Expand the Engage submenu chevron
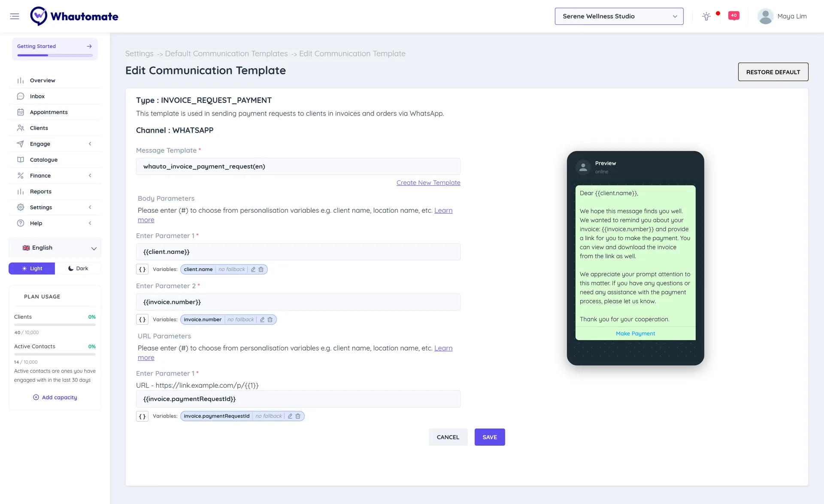 90,144
